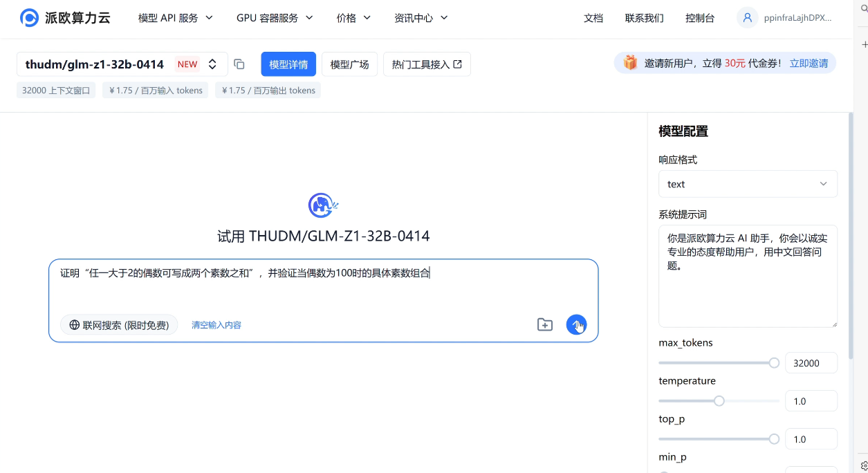Viewport: 868px width, 473px height.
Task: Open 热门工具接入 external link
Action: [x=427, y=64]
